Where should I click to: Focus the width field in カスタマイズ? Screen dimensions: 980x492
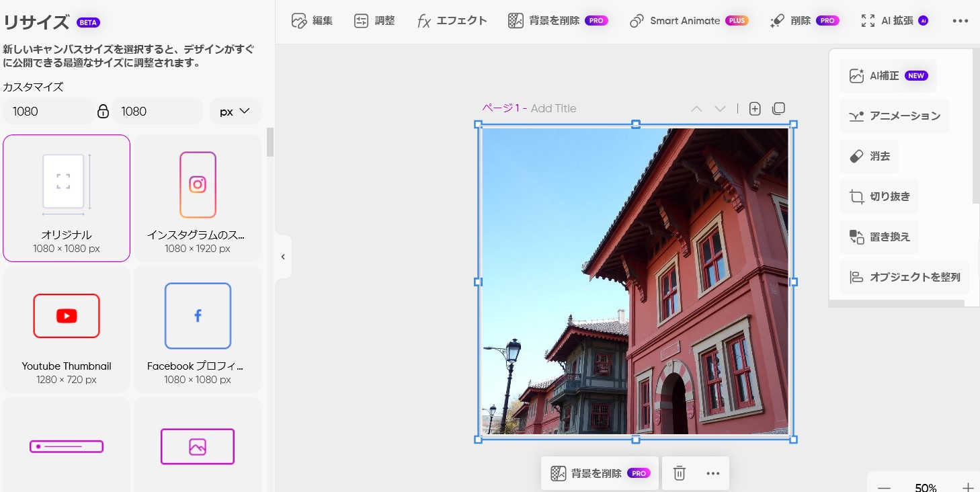click(x=48, y=112)
